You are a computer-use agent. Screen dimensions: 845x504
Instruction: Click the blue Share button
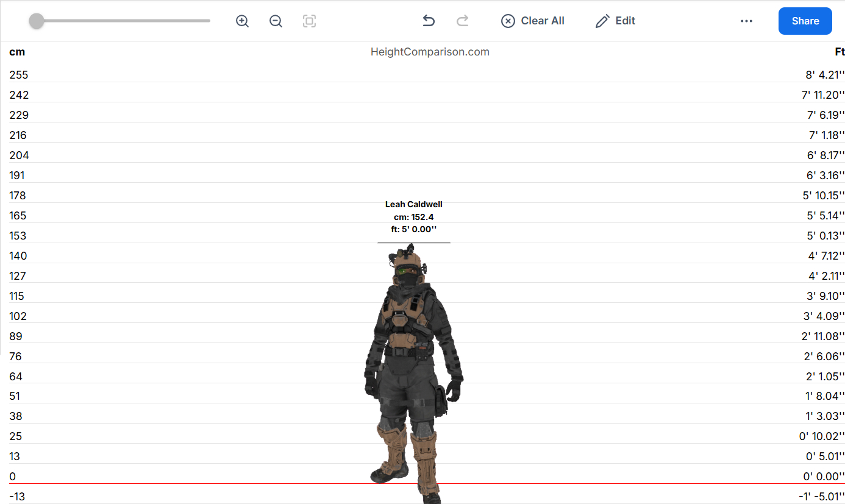point(805,21)
